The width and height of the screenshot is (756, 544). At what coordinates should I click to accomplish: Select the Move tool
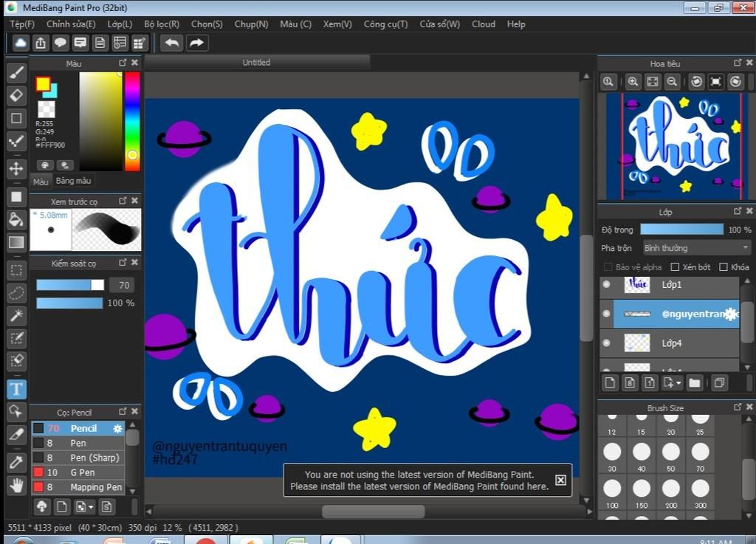(16, 168)
